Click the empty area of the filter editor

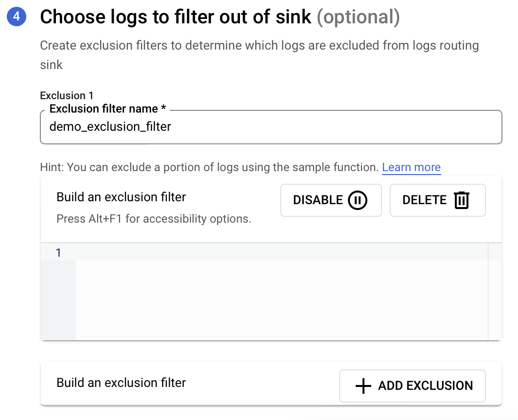click(x=281, y=300)
